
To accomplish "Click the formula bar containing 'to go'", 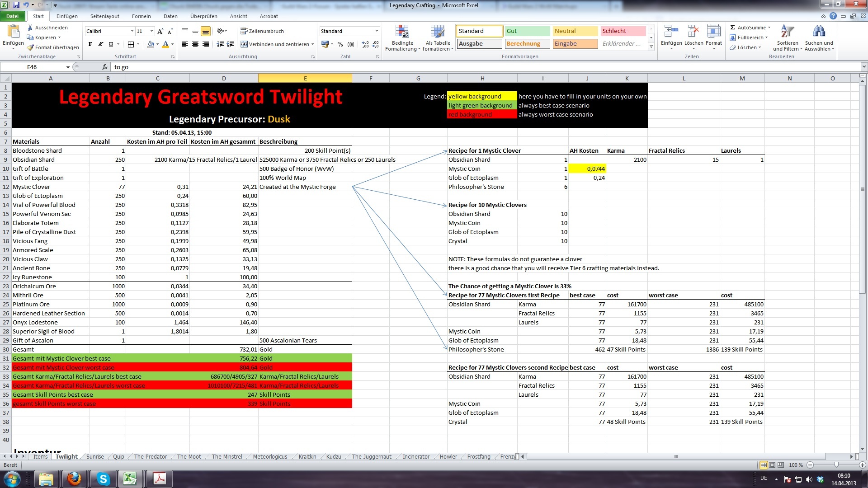I will tap(486, 67).
